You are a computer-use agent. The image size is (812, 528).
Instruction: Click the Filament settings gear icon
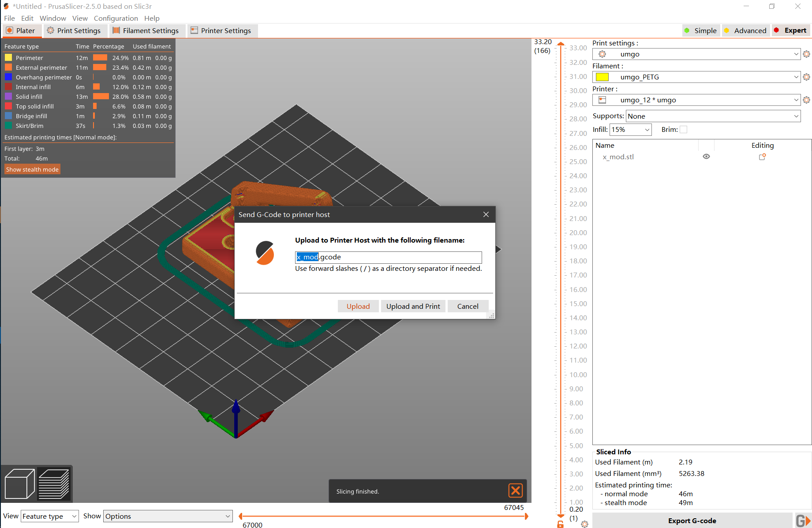click(807, 77)
